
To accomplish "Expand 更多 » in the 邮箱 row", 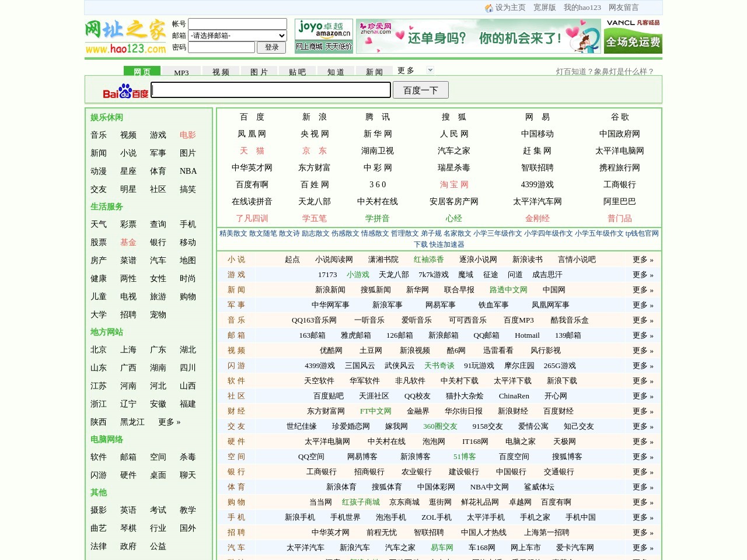I will (643, 335).
